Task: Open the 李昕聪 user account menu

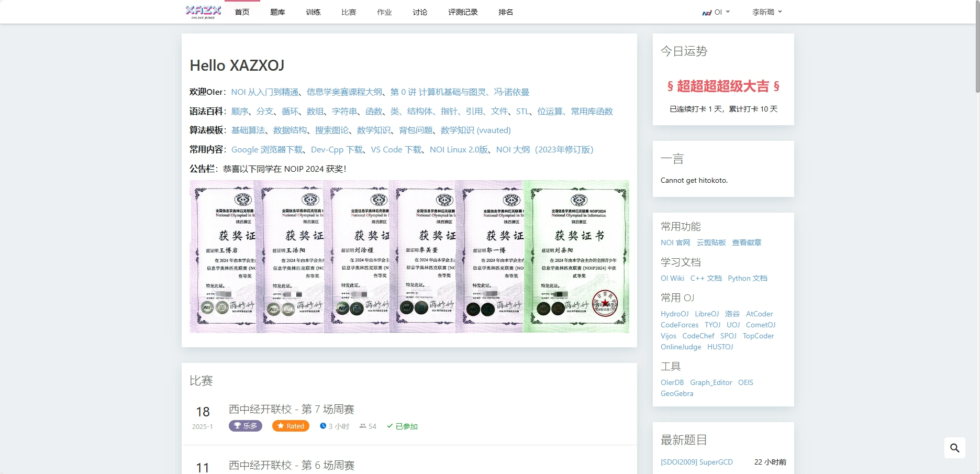Action: tap(766, 12)
